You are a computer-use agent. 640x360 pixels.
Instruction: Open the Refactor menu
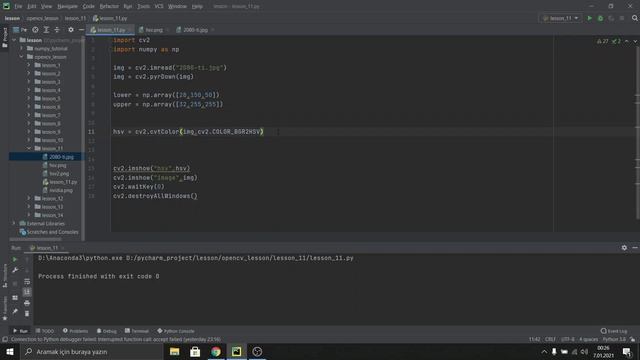[x=109, y=7]
